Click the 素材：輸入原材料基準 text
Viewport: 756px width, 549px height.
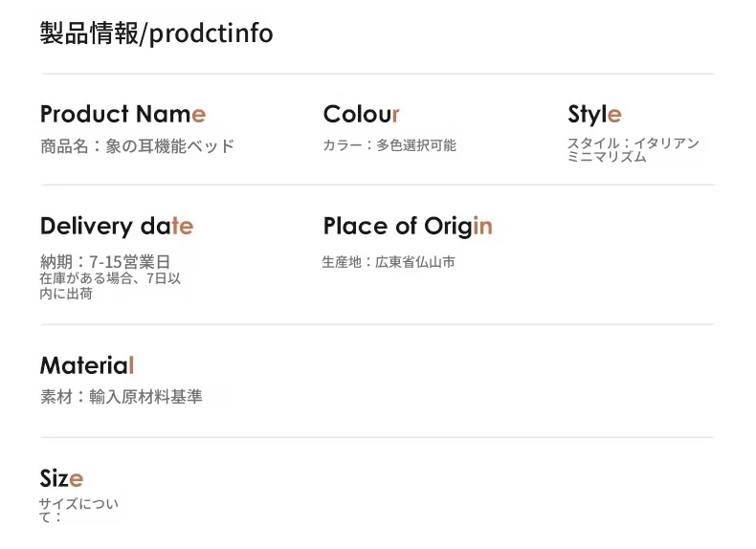121,397
